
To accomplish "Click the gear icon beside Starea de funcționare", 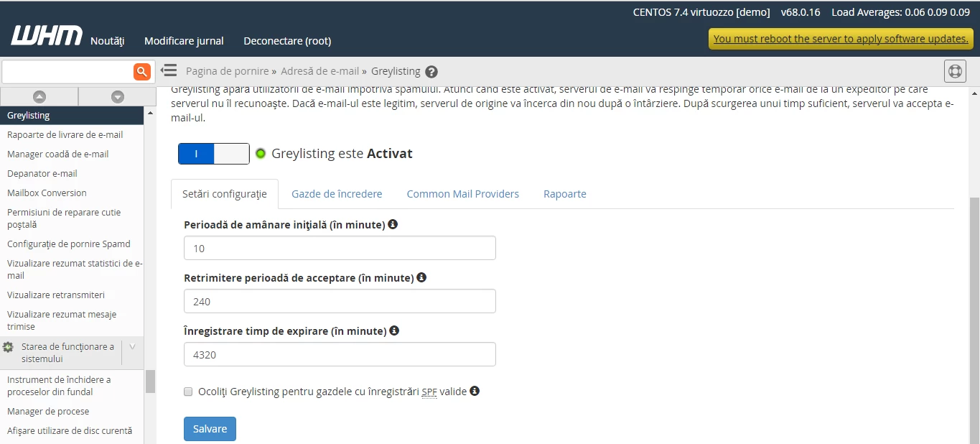I will 7,346.
